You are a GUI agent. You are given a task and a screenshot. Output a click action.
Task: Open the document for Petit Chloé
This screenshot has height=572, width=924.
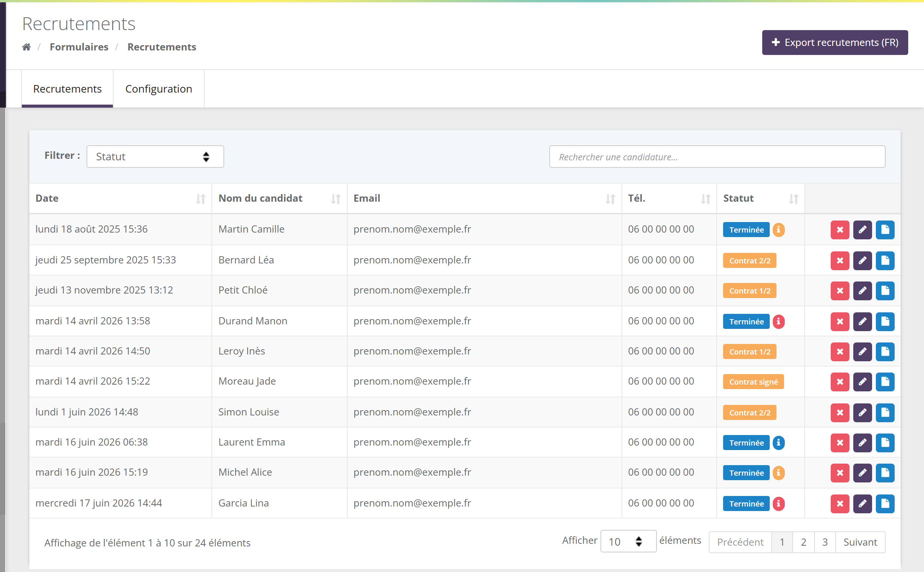(885, 291)
